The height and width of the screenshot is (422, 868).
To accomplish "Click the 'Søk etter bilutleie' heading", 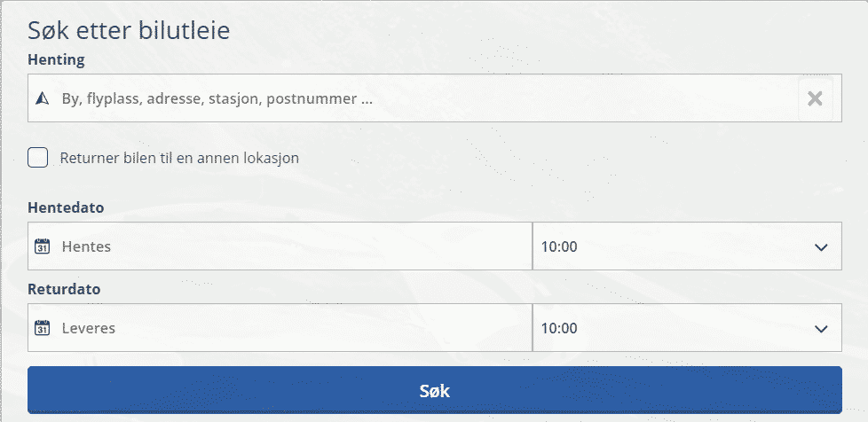I will (130, 30).
